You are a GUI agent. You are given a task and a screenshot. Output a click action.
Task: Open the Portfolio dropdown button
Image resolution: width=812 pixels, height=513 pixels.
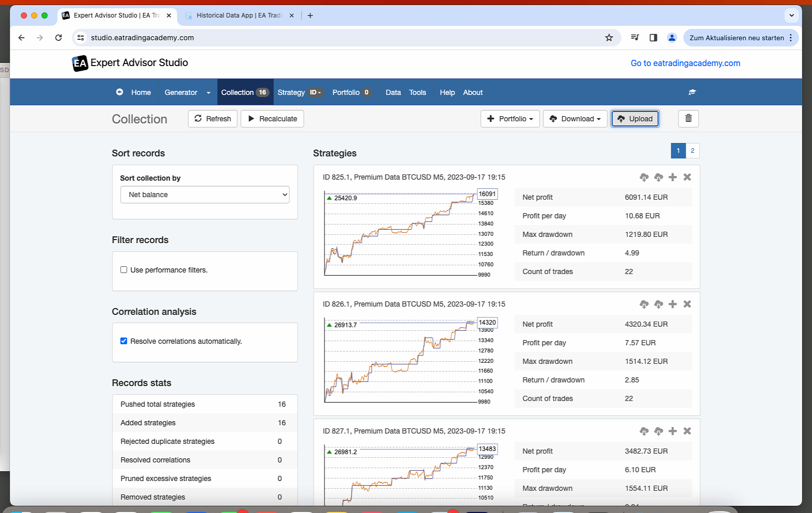click(x=510, y=119)
